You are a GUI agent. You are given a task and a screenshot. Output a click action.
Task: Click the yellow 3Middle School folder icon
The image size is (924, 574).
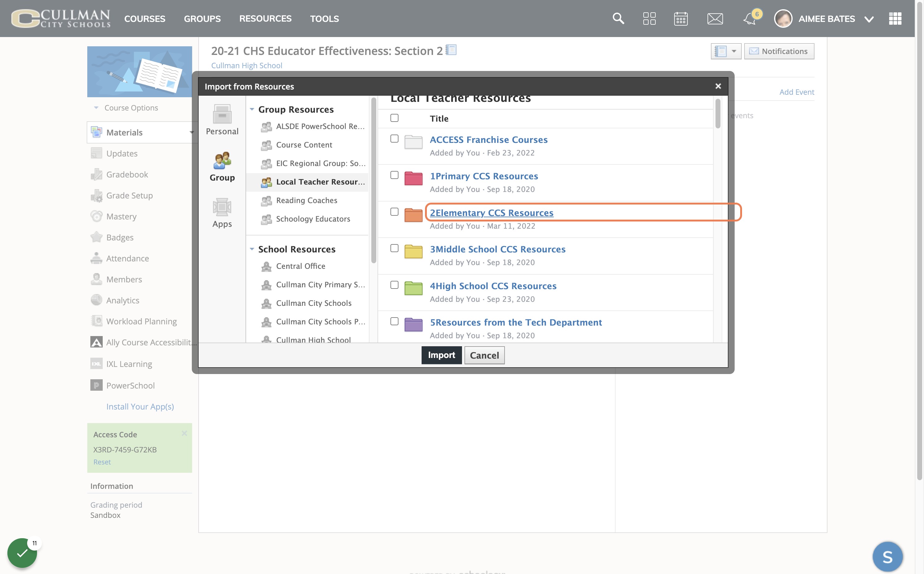[414, 251]
